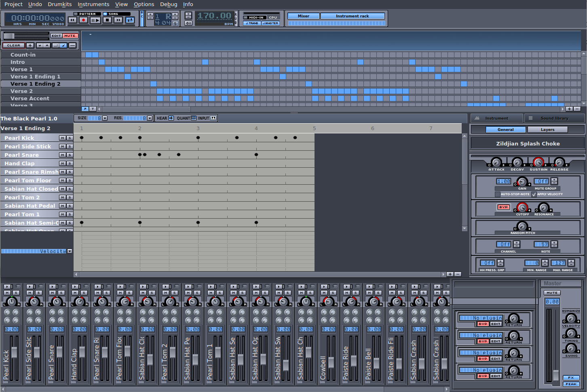Add a new pattern with plus button
This screenshot has height=392, width=587.
[30, 45]
